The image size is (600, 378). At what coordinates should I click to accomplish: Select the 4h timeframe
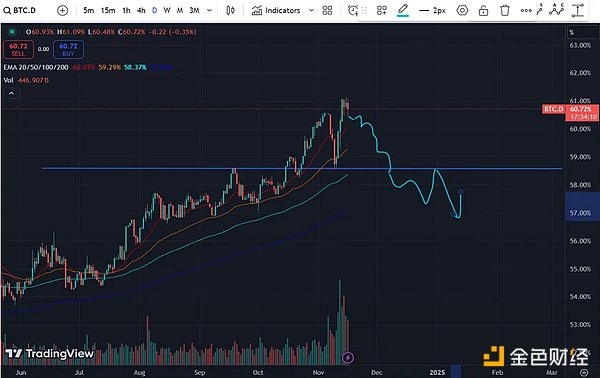tap(141, 10)
